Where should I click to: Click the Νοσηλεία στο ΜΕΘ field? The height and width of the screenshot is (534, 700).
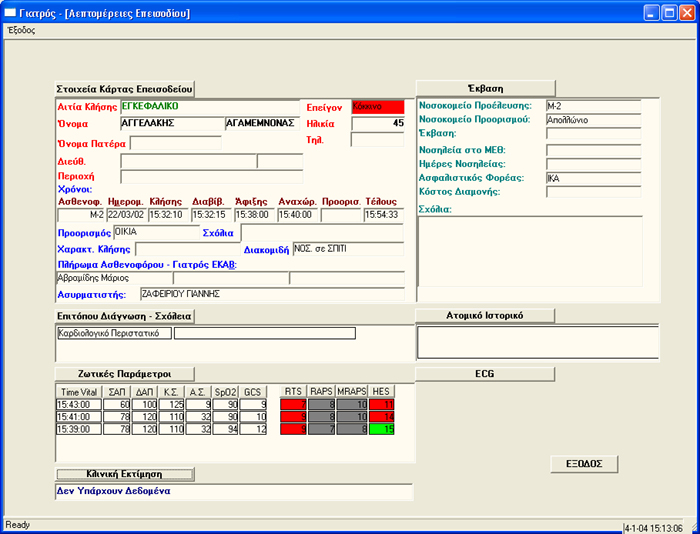click(593, 150)
